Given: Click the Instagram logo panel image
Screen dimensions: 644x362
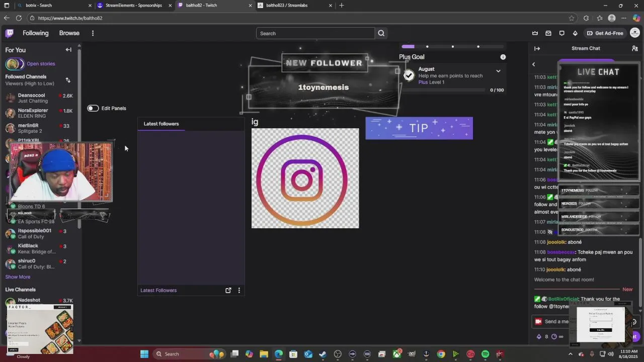Looking at the screenshot, I should click(x=305, y=178).
